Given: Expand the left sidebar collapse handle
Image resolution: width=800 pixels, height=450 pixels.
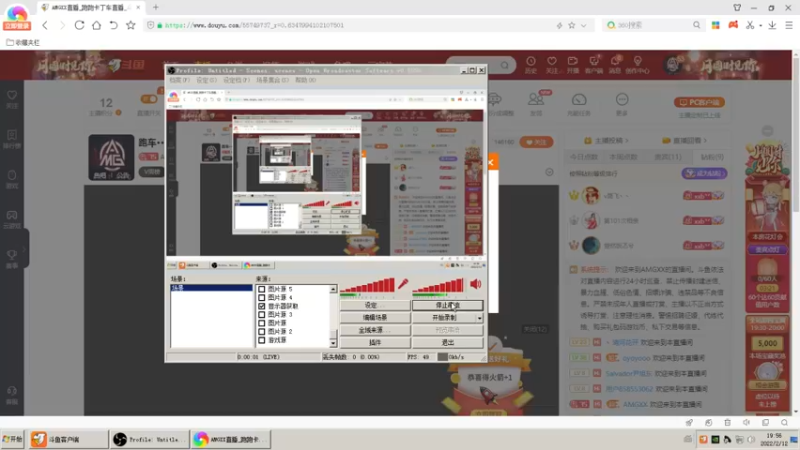Looking at the screenshot, I should click(x=24, y=249).
